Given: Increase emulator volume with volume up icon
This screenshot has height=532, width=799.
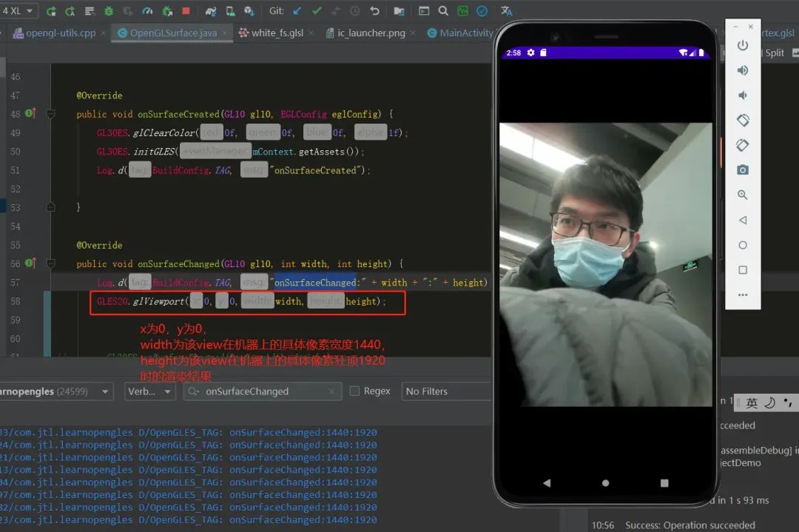Looking at the screenshot, I should point(743,72).
